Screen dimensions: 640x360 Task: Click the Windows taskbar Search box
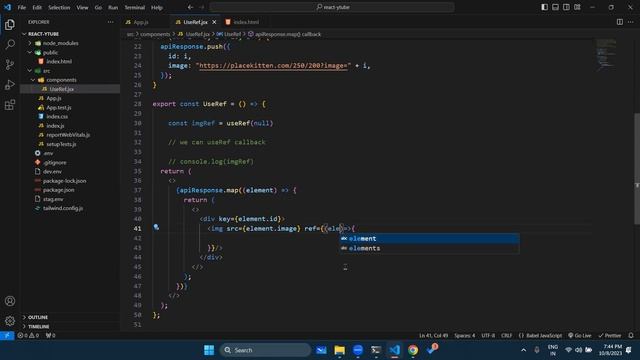pos(265,350)
